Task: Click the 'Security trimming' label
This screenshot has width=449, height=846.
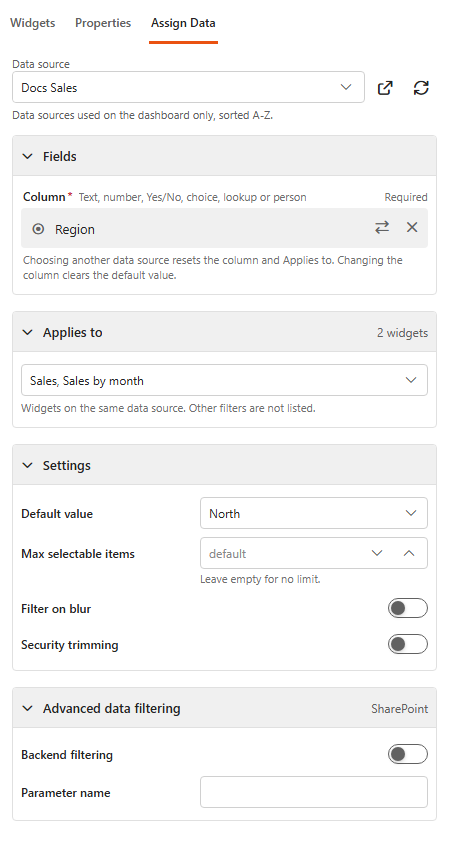Action: click(x=70, y=645)
